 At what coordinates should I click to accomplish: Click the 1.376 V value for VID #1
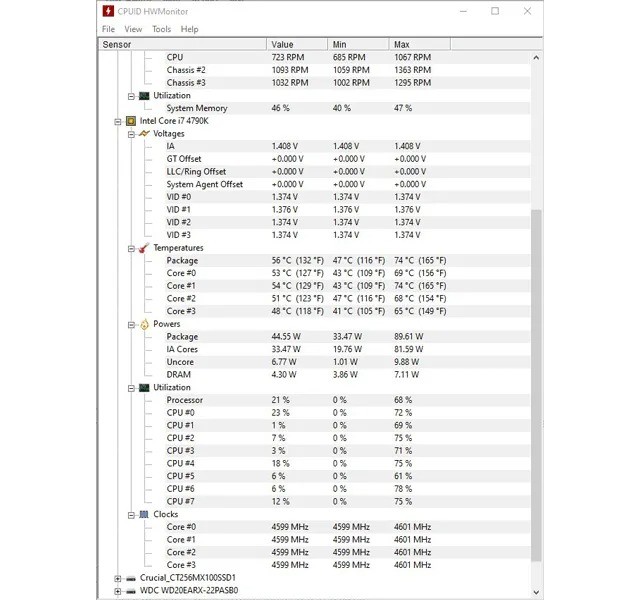tap(284, 209)
